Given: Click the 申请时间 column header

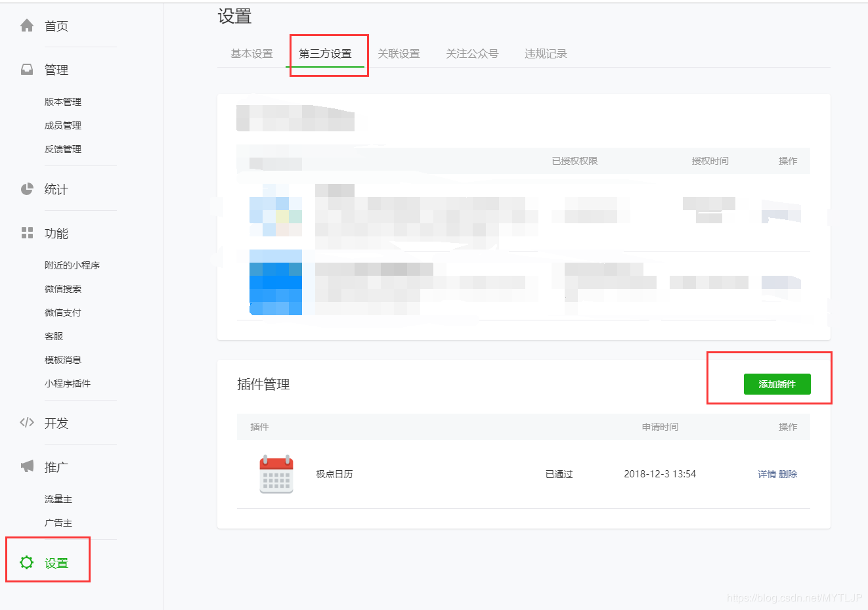Looking at the screenshot, I should pos(660,427).
